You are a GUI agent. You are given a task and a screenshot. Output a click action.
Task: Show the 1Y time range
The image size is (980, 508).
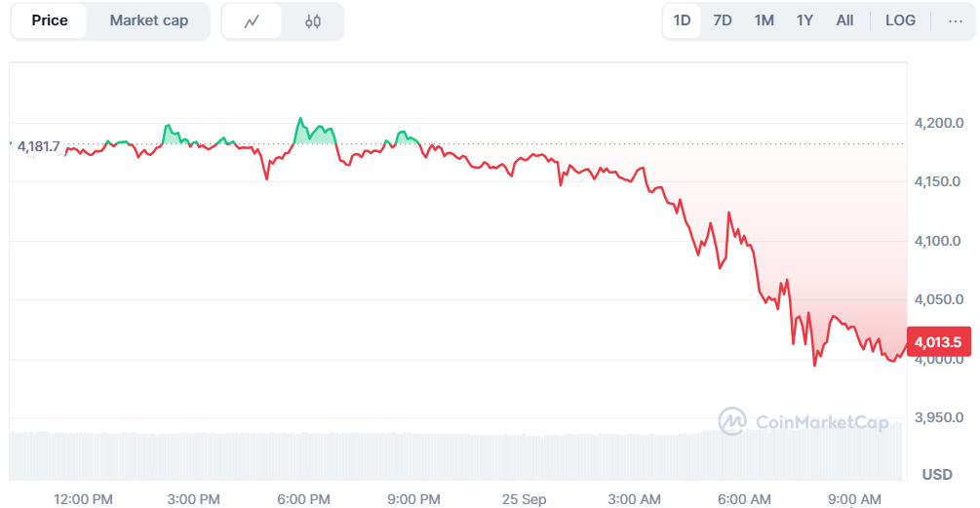coord(804,20)
